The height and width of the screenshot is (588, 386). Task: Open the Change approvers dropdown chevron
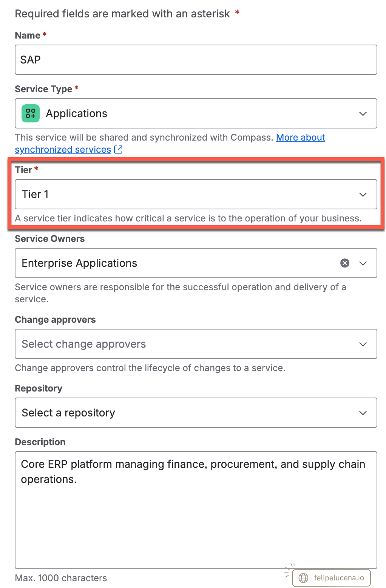click(x=363, y=344)
